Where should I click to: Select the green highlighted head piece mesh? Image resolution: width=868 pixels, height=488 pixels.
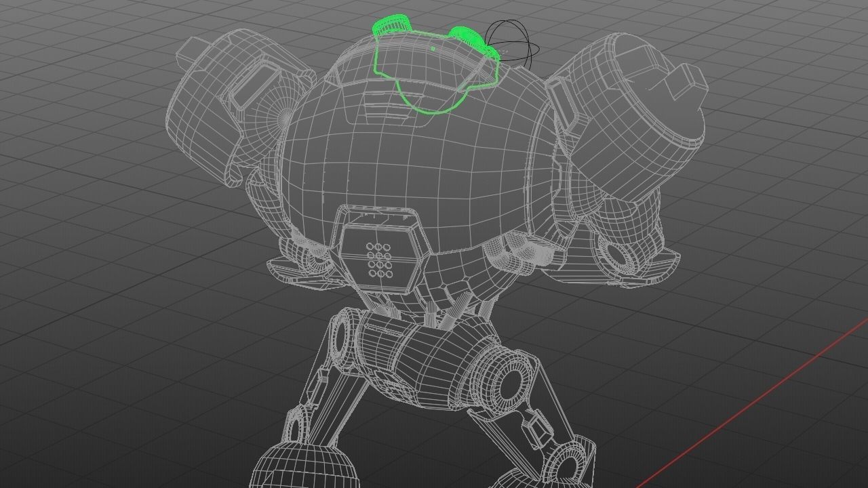437,65
